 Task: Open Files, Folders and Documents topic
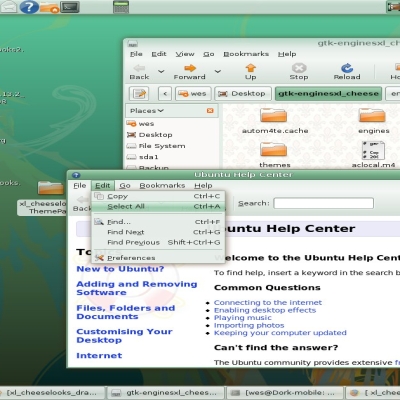[x=126, y=312]
